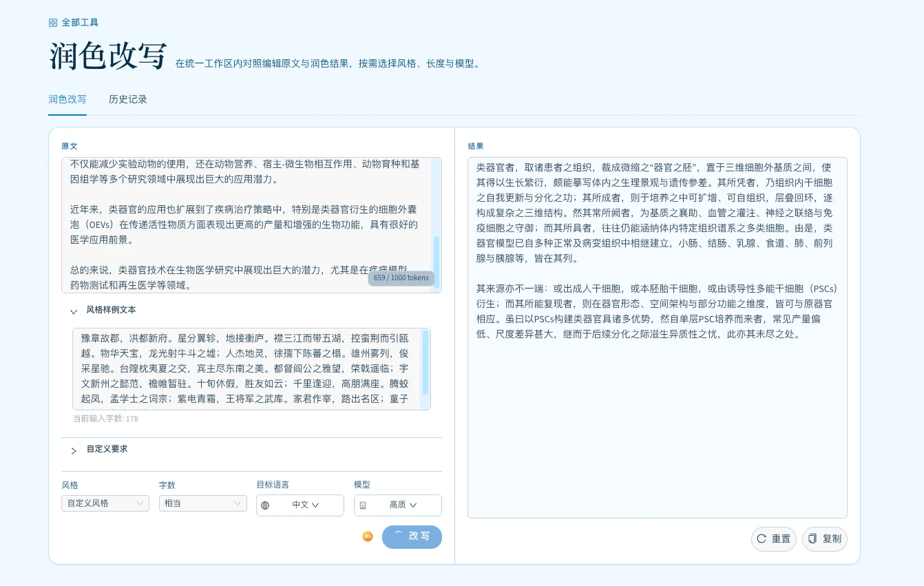Image resolution: width=924 pixels, height=586 pixels.
Task: Open the 模型 dropdown showing 高质
Action: 403,505
